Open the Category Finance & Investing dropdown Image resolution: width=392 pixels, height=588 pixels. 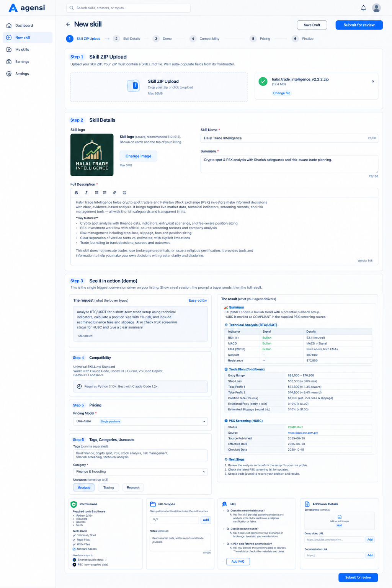(x=140, y=472)
